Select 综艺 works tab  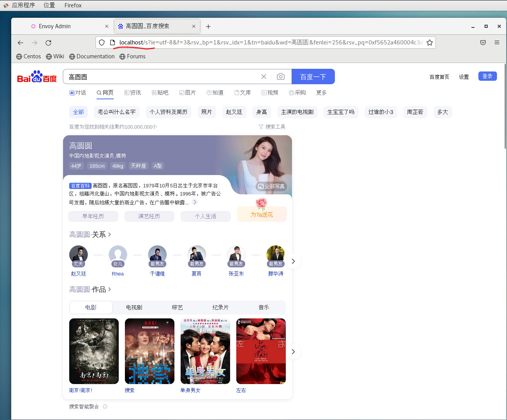pos(178,308)
